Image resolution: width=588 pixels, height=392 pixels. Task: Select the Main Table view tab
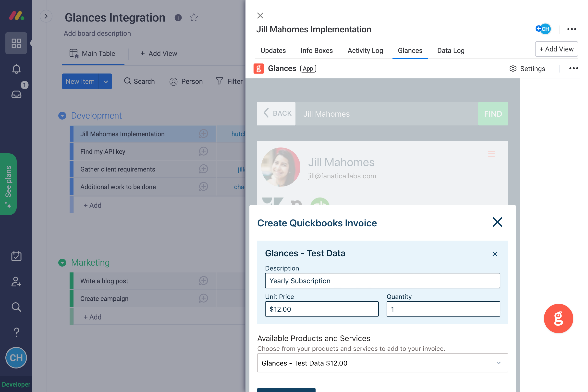tap(92, 53)
